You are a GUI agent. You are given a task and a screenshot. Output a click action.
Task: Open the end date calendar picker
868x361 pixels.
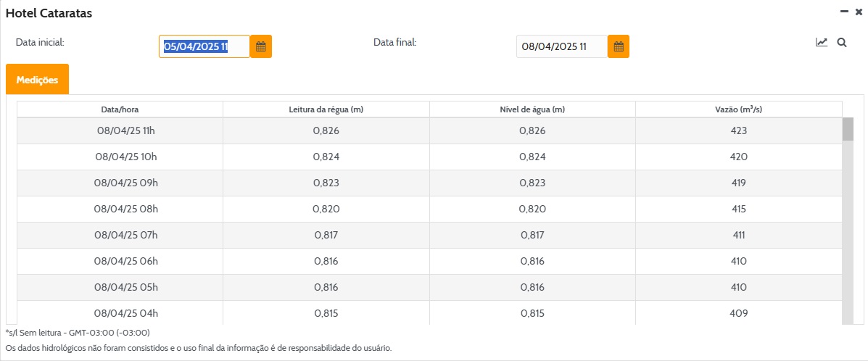click(619, 46)
